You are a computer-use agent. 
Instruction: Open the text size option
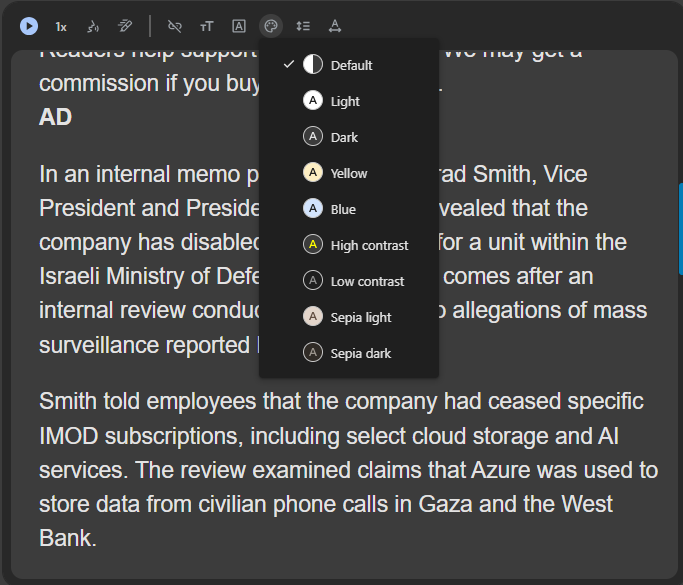coord(206,27)
